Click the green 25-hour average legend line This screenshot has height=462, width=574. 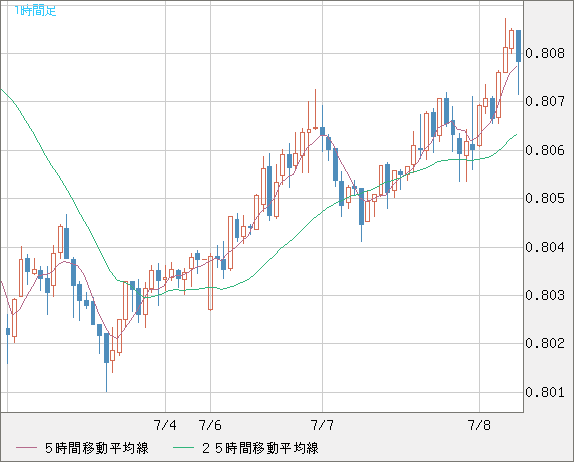[x=183, y=448]
